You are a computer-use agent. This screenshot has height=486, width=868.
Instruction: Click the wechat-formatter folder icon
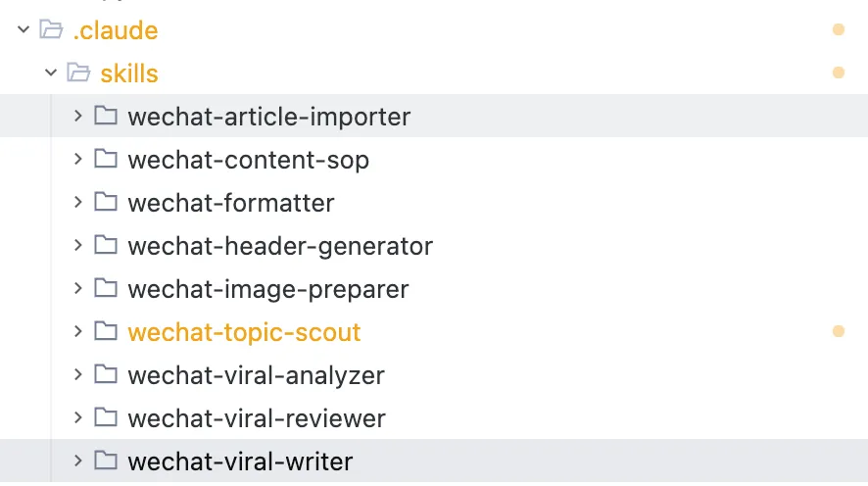tap(106, 203)
